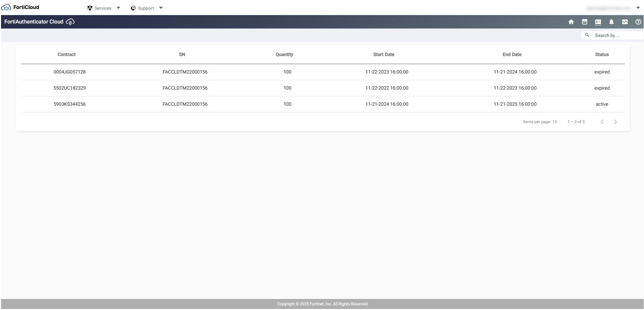Expand the Support dropdown arrow
The width and height of the screenshot is (644, 310).
(161, 8)
